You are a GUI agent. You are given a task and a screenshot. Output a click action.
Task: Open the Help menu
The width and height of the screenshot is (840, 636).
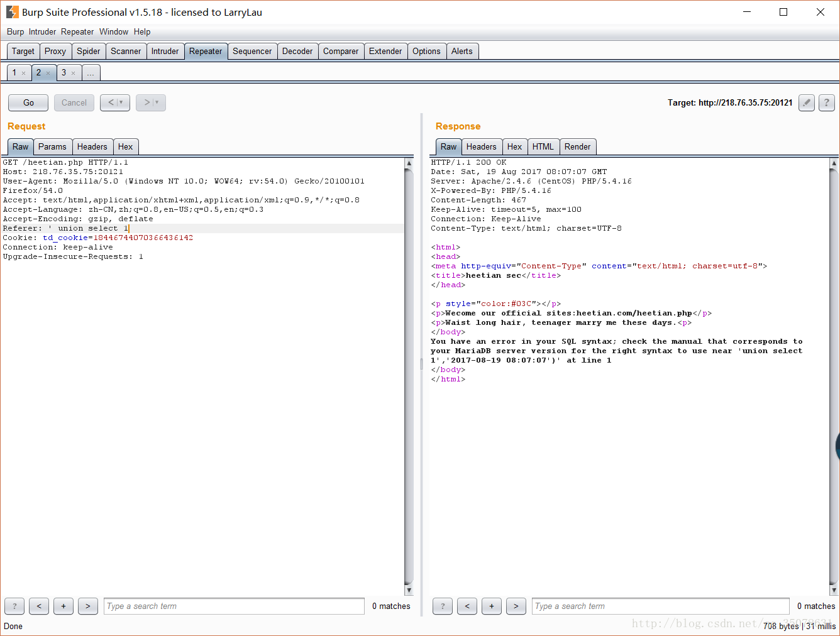(142, 32)
